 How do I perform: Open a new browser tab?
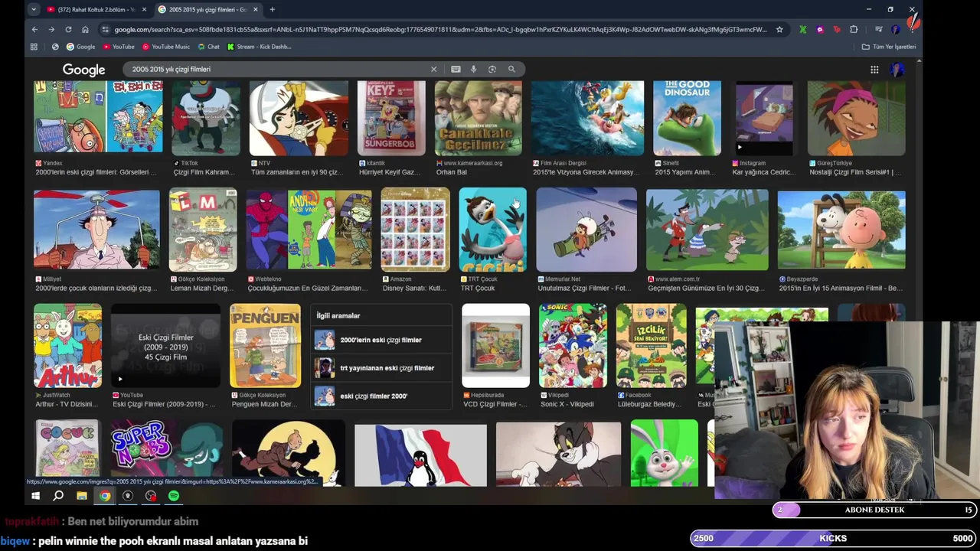coord(272,9)
